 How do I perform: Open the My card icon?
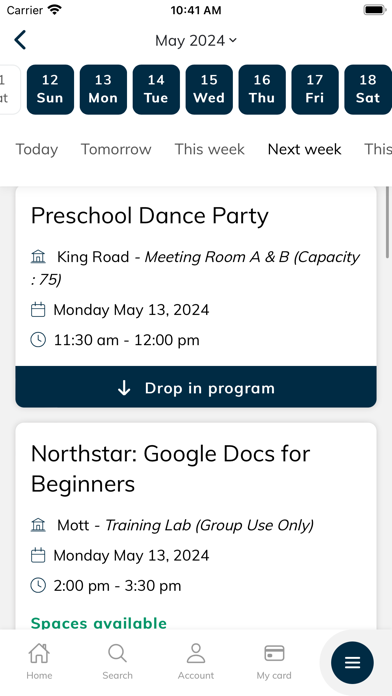point(274,653)
